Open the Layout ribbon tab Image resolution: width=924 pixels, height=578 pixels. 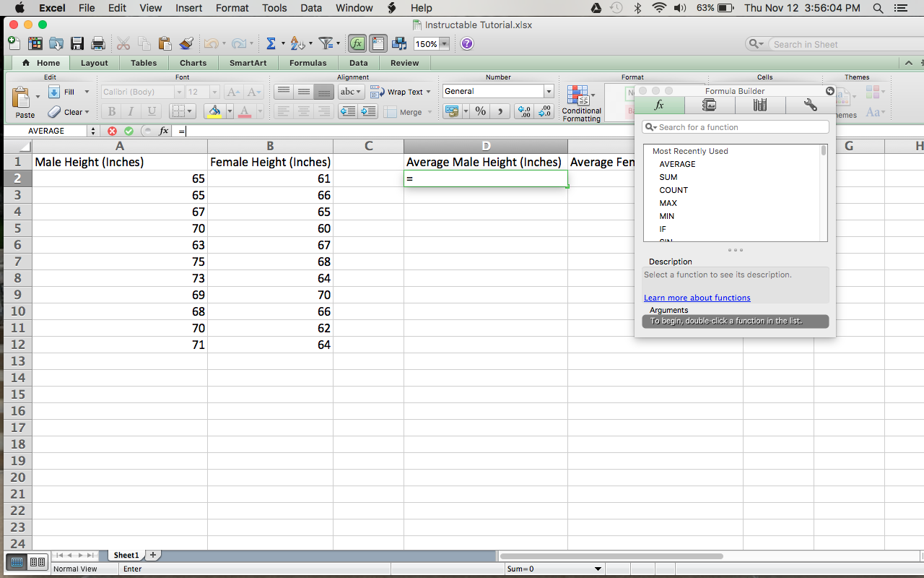coord(95,63)
